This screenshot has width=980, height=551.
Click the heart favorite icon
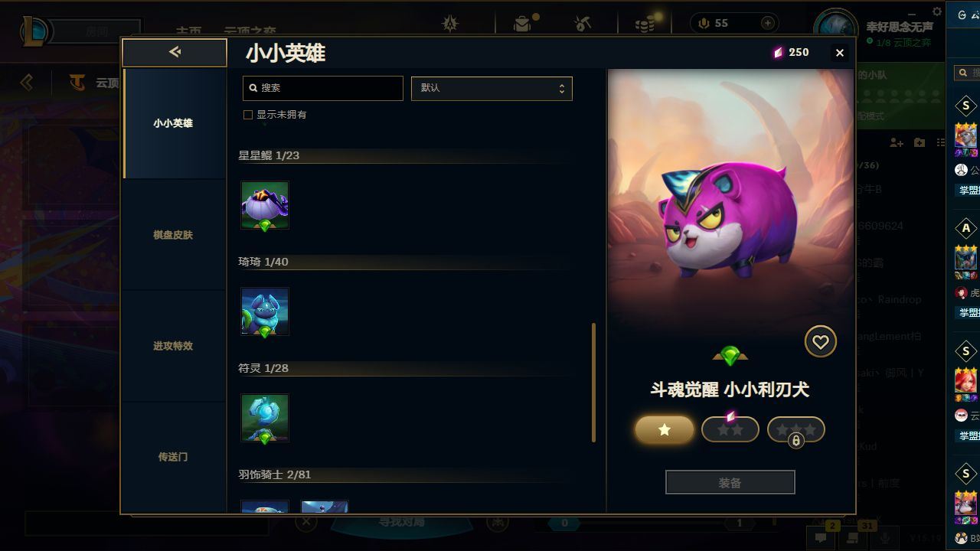coord(820,342)
